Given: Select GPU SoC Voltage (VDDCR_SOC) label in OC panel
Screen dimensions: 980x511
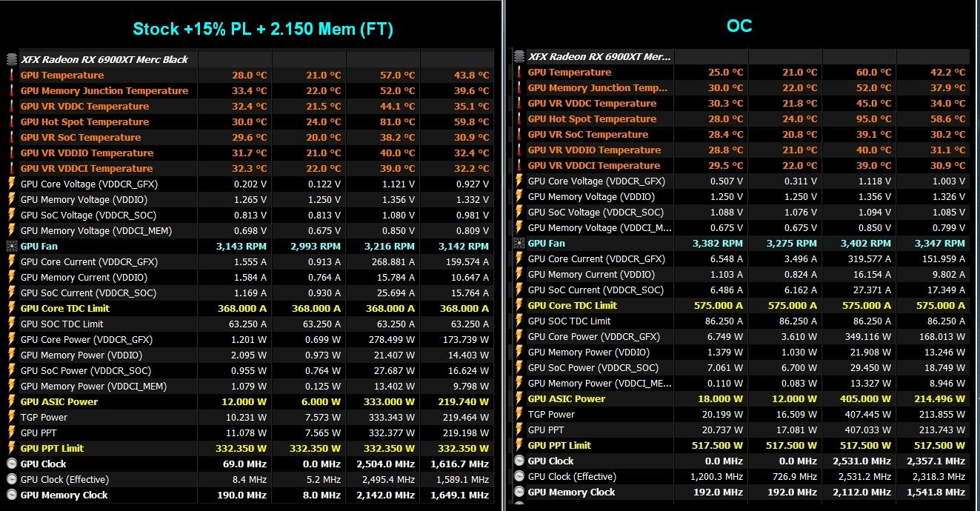Looking at the screenshot, I should click(x=596, y=212).
